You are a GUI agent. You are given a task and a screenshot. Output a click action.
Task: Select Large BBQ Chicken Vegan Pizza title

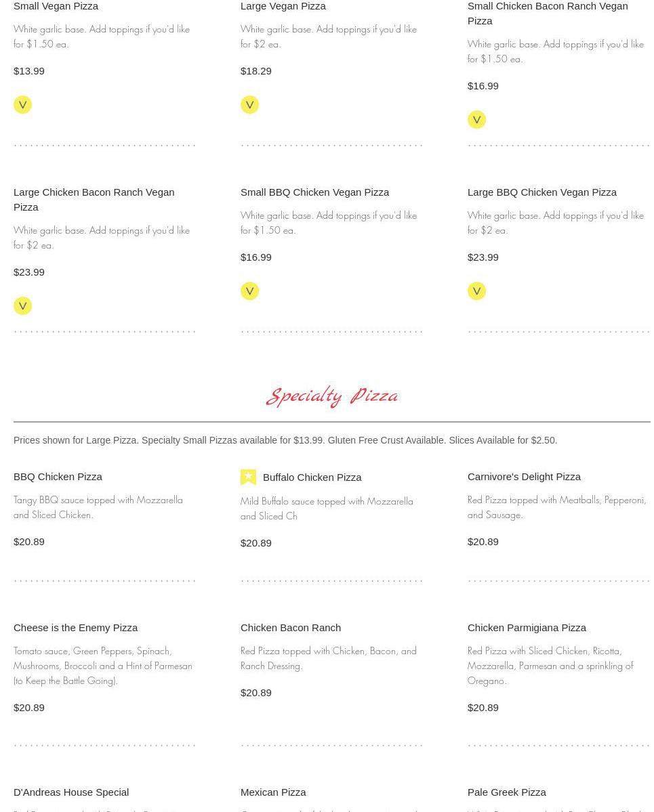541,192
